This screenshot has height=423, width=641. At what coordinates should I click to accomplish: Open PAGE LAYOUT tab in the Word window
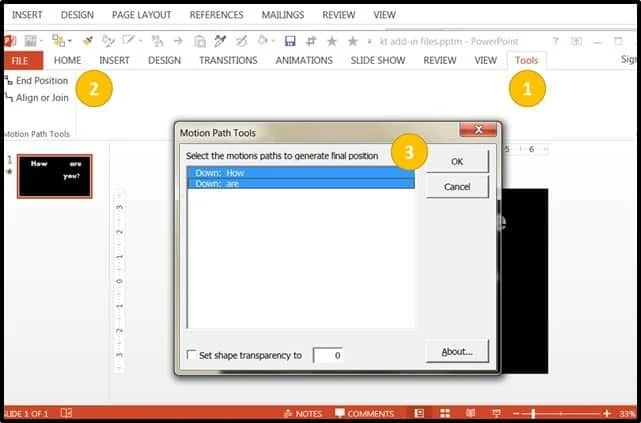[x=141, y=15]
